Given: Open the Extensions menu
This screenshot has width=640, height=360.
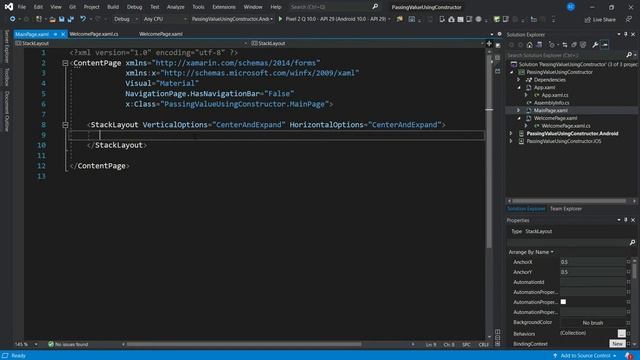Looking at the screenshot, I should click(224, 7).
